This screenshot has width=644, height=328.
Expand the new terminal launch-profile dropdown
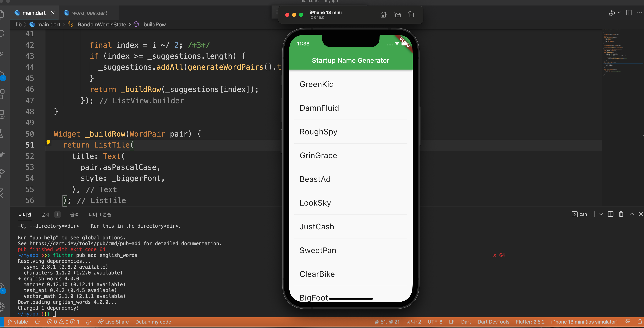coord(601,214)
